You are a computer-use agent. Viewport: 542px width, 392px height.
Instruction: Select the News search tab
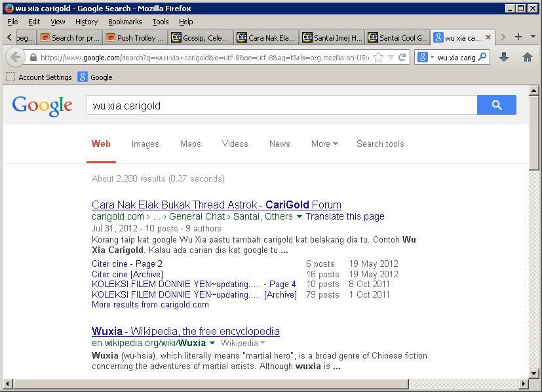280,144
